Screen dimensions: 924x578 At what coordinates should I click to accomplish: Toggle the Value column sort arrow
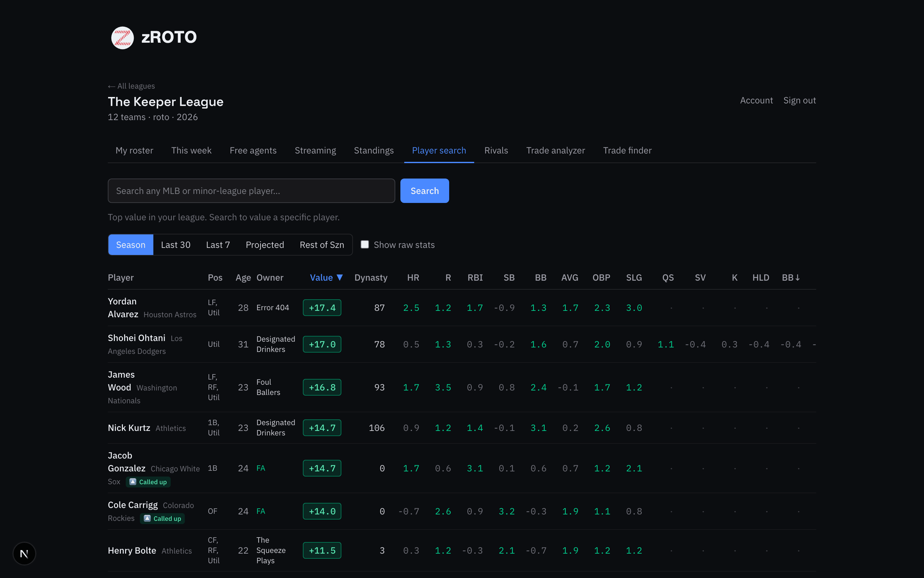pyautogui.click(x=339, y=277)
